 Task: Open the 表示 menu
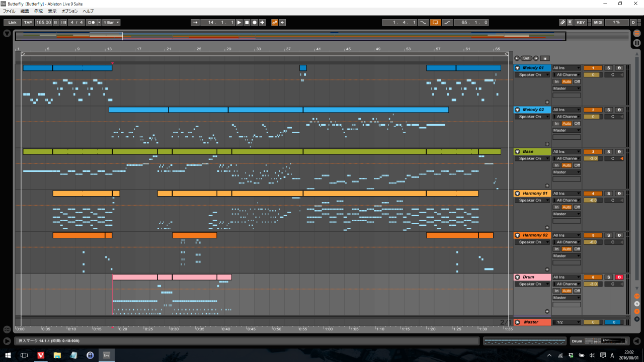[52, 11]
